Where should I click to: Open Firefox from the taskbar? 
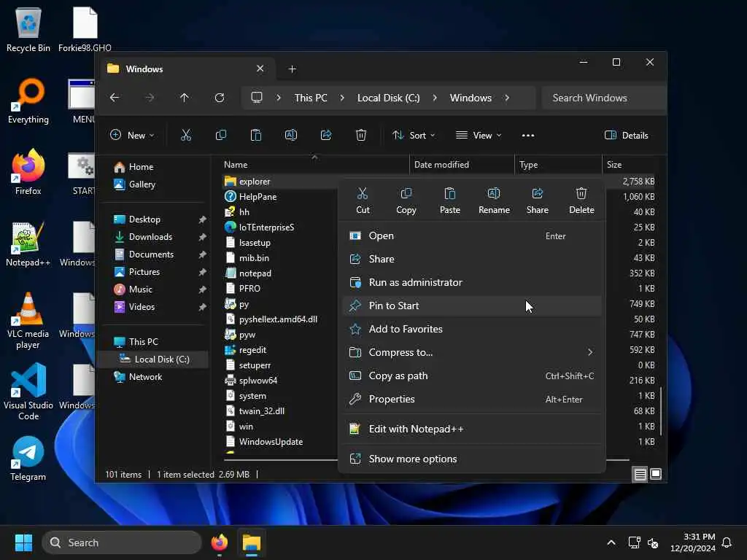point(219,542)
